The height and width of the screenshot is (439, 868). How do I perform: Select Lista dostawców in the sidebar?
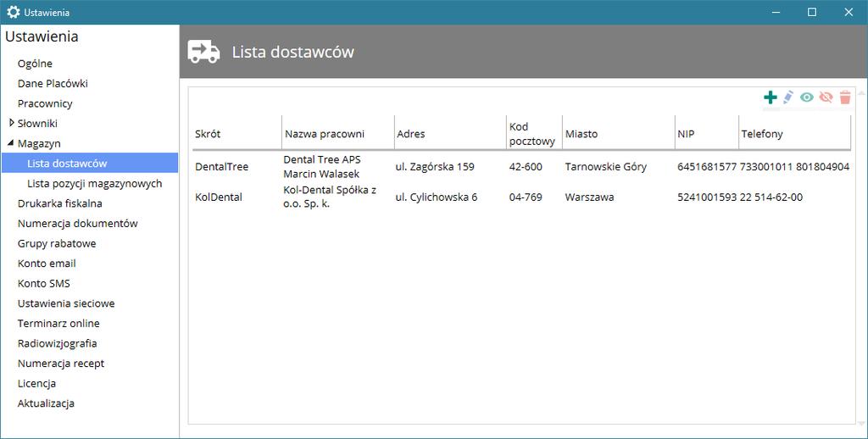(90, 164)
